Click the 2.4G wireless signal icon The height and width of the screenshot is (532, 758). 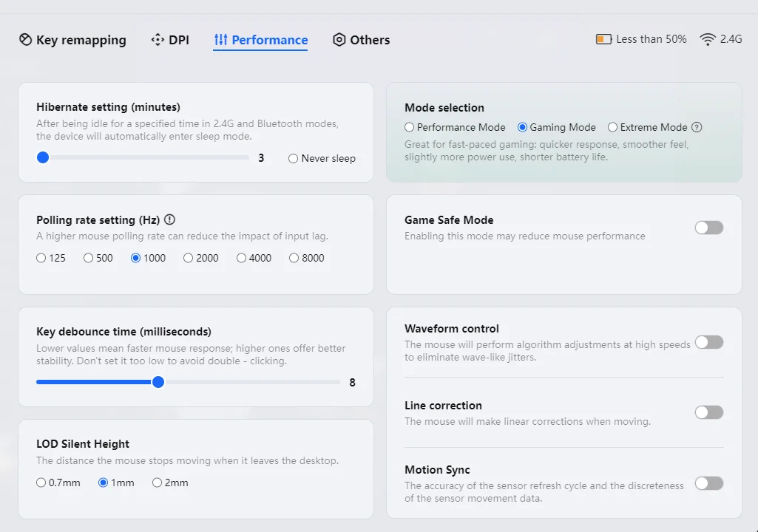(708, 39)
